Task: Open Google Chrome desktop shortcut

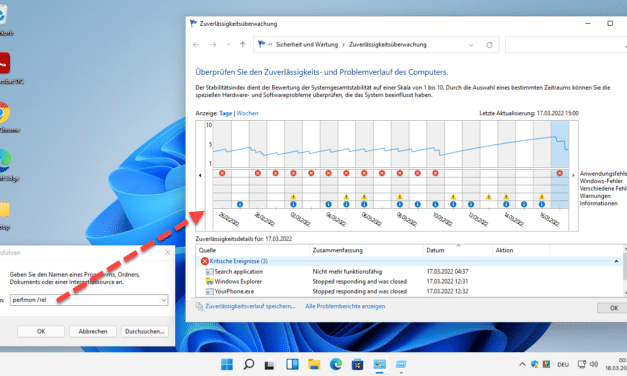Action: point(4,117)
